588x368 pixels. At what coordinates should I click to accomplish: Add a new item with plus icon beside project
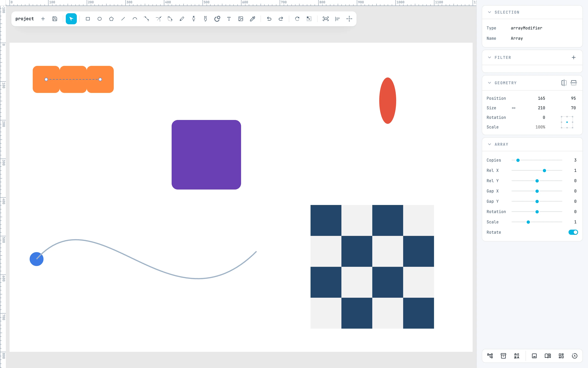[x=43, y=19]
